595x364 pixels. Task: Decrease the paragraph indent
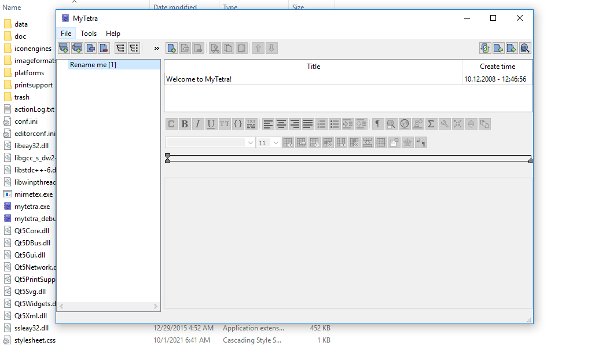(x=361, y=124)
